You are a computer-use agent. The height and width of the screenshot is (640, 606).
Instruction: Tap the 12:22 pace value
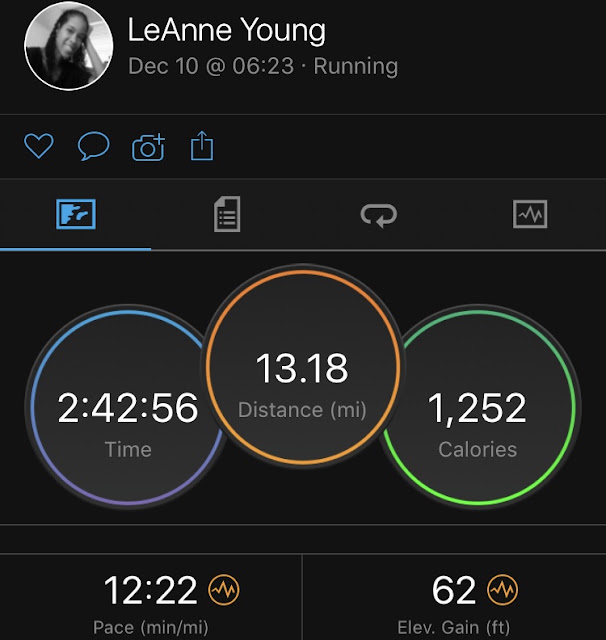pyautogui.click(x=151, y=590)
